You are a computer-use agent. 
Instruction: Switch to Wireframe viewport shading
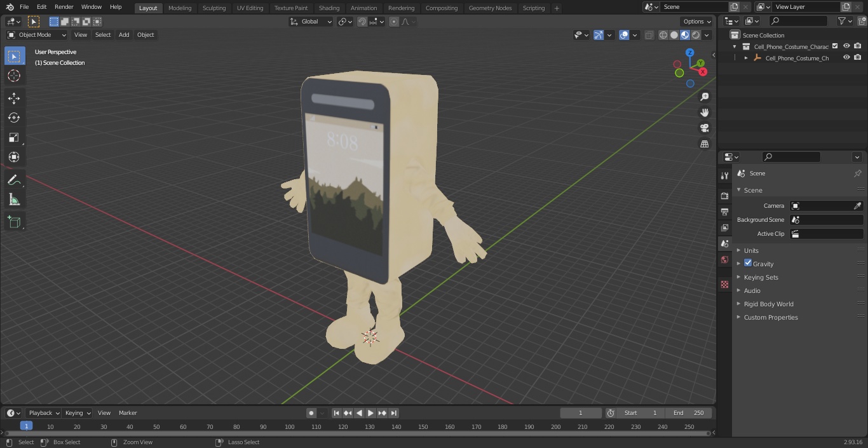coord(663,35)
